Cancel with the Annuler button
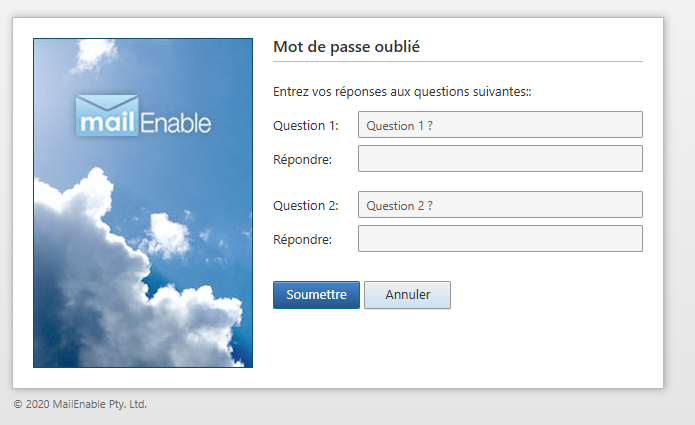Viewport: 695px width, 425px height. pos(407,295)
